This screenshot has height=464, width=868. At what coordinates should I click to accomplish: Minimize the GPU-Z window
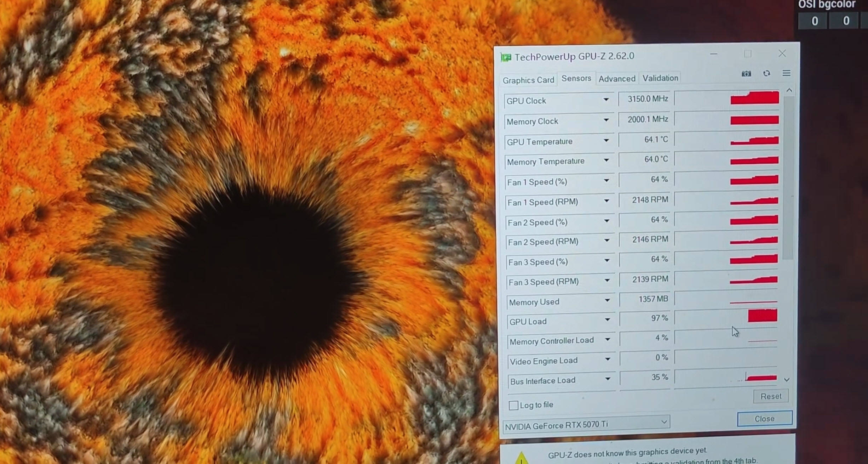[714, 54]
